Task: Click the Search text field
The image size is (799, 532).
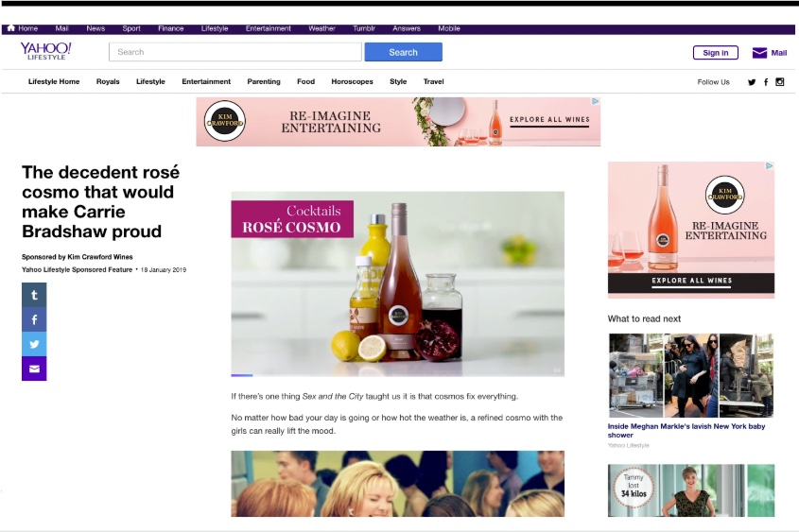Action: pyautogui.click(x=235, y=52)
